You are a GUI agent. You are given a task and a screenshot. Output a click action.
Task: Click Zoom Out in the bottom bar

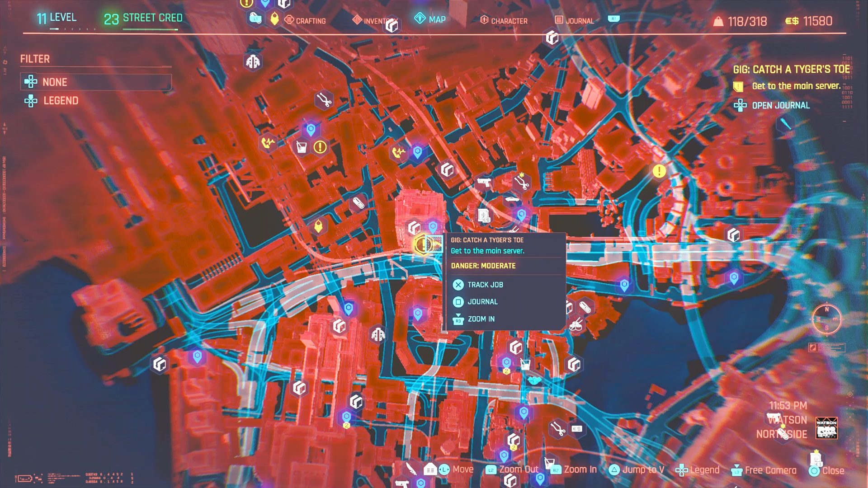coord(512,469)
